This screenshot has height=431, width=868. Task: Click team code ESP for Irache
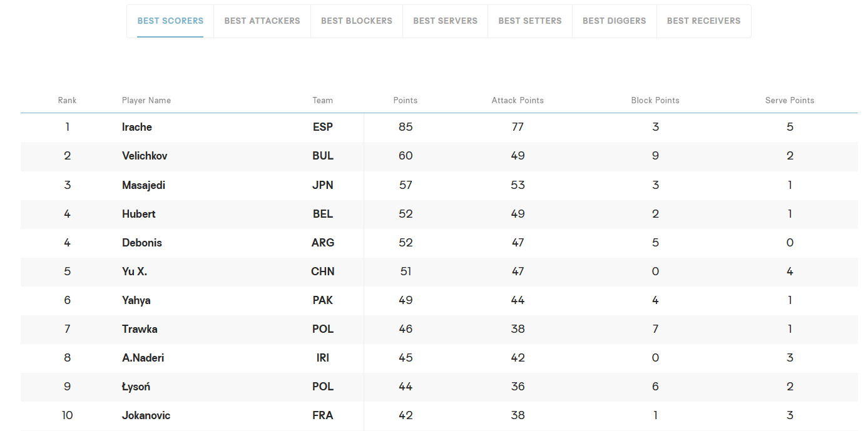323,127
